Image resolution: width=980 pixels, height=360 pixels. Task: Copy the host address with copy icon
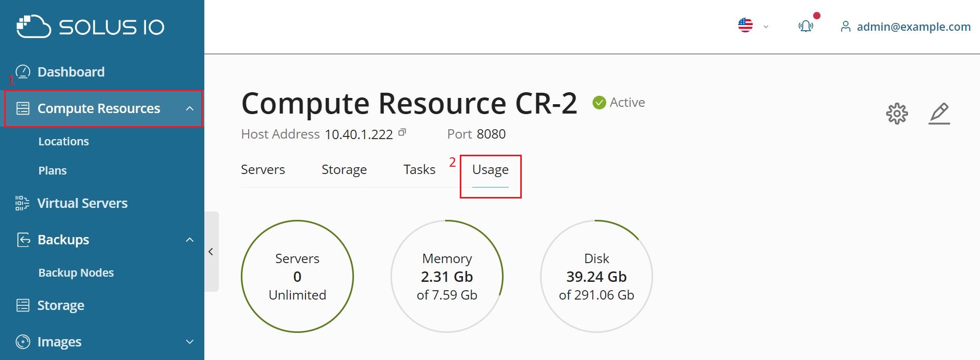click(x=402, y=133)
